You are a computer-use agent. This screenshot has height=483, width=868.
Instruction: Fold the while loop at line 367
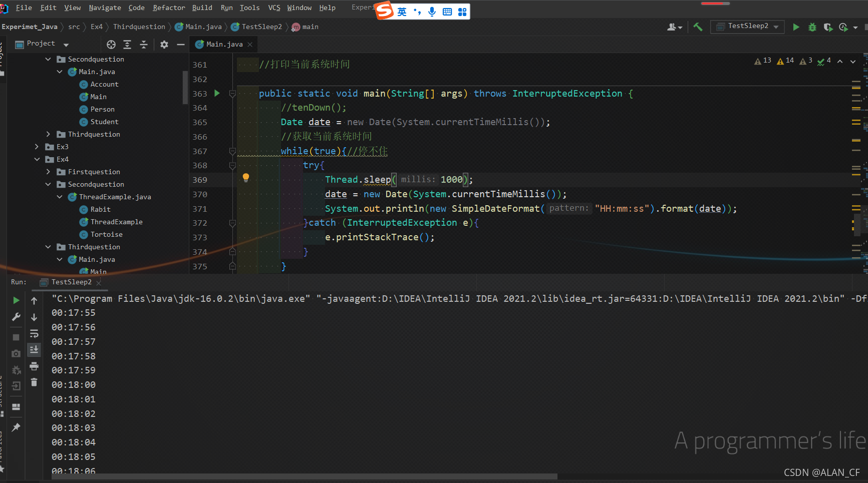232,151
